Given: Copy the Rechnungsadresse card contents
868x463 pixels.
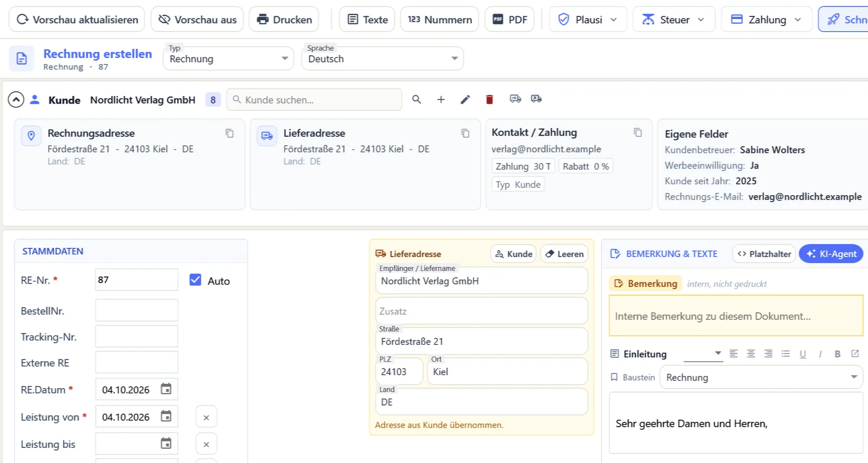Looking at the screenshot, I should tap(229, 133).
